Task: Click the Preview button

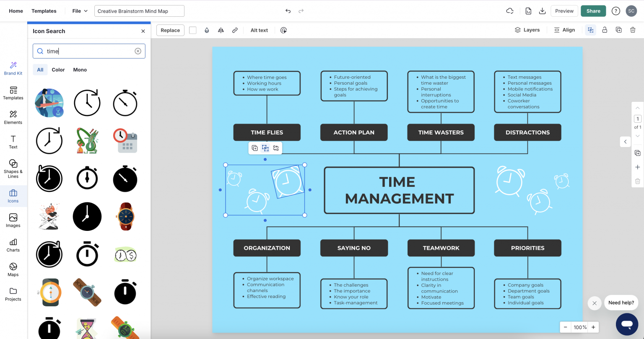Action: point(564,11)
